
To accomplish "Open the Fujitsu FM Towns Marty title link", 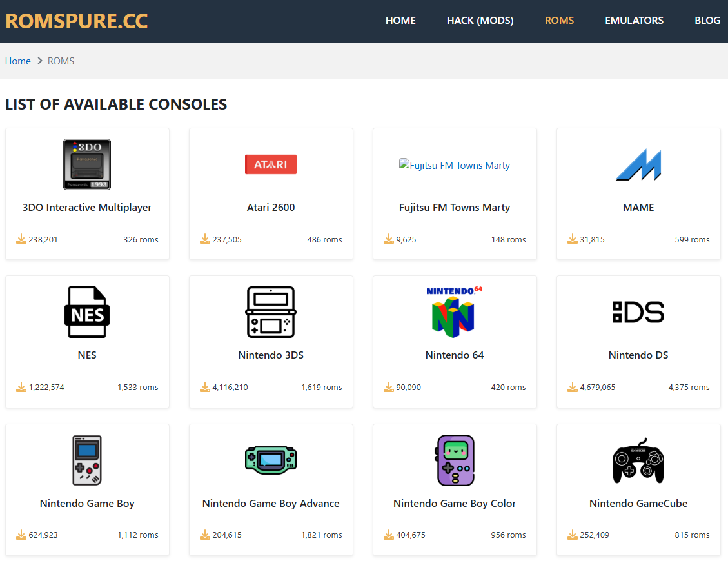I will tap(455, 208).
